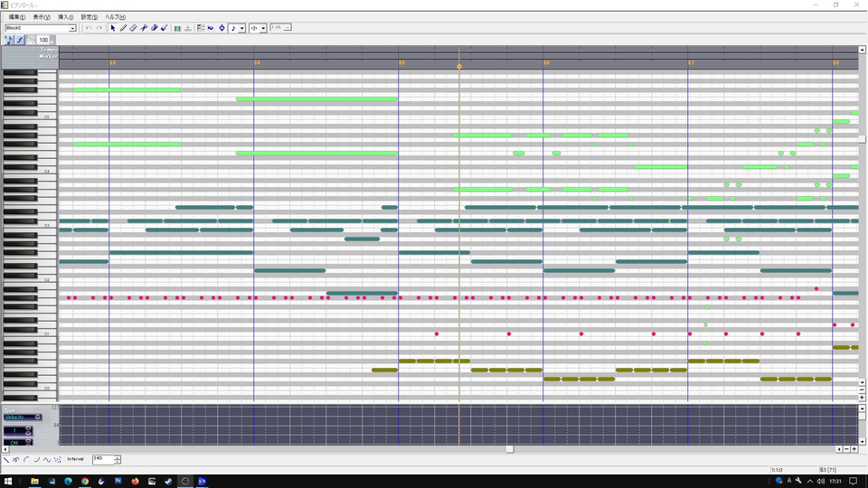The height and width of the screenshot is (488, 868).
Task: Open the 設定 (Settings) menu
Action: pos(90,17)
